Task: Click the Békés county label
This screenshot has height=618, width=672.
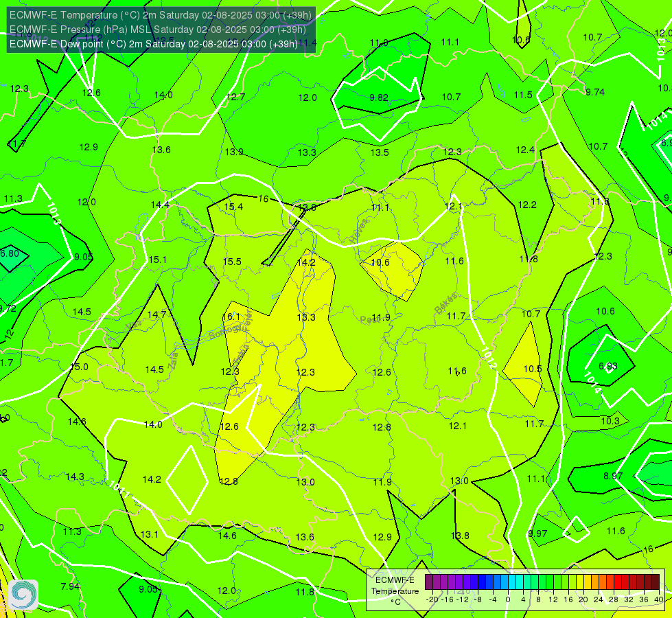Action: [445, 304]
